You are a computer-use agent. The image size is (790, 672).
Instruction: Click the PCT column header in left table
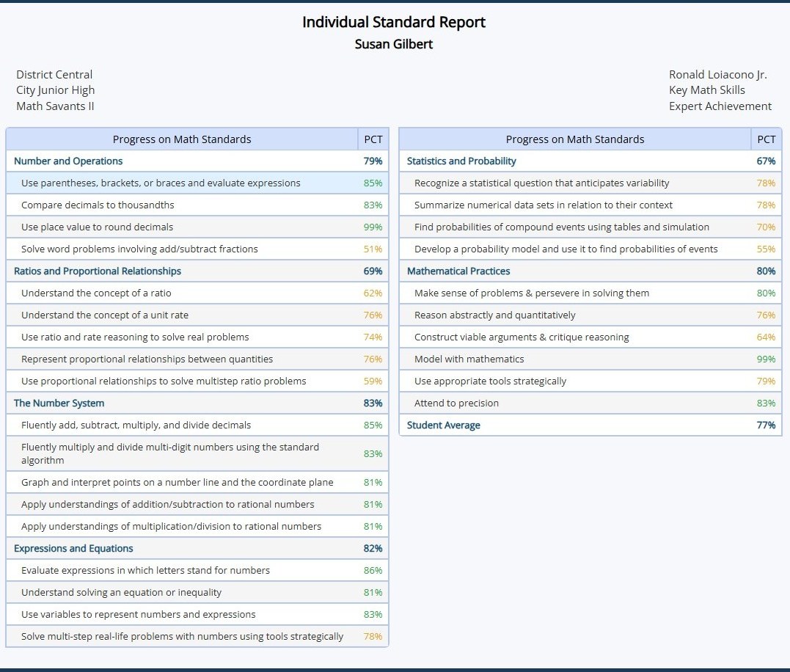(373, 139)
